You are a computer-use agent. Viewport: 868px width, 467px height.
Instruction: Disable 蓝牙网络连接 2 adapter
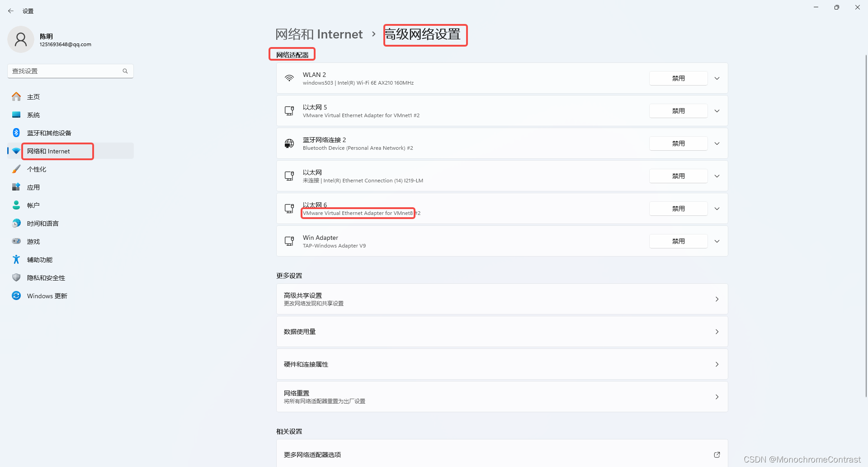(x=678, y=143)
